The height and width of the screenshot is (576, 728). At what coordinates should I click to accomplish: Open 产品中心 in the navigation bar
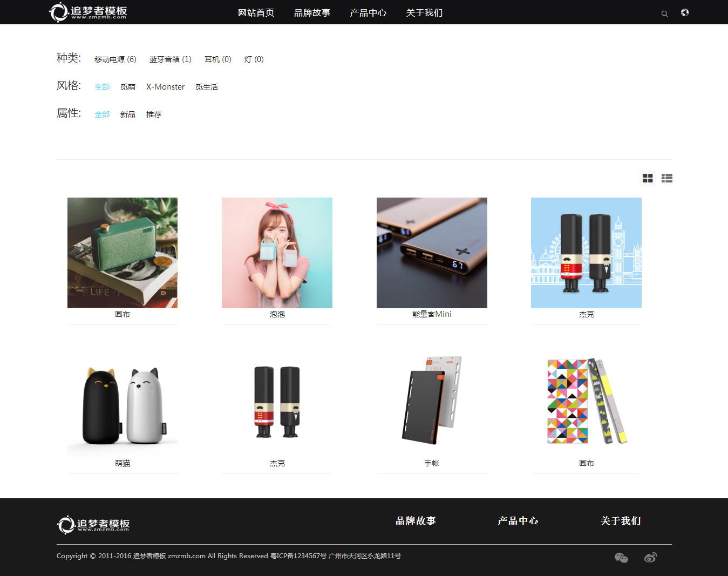368,12
